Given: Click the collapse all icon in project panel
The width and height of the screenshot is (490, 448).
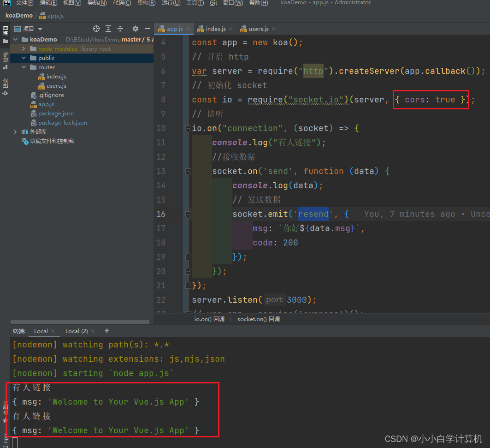Looking at the screenshot, I should tap(120, 29).
